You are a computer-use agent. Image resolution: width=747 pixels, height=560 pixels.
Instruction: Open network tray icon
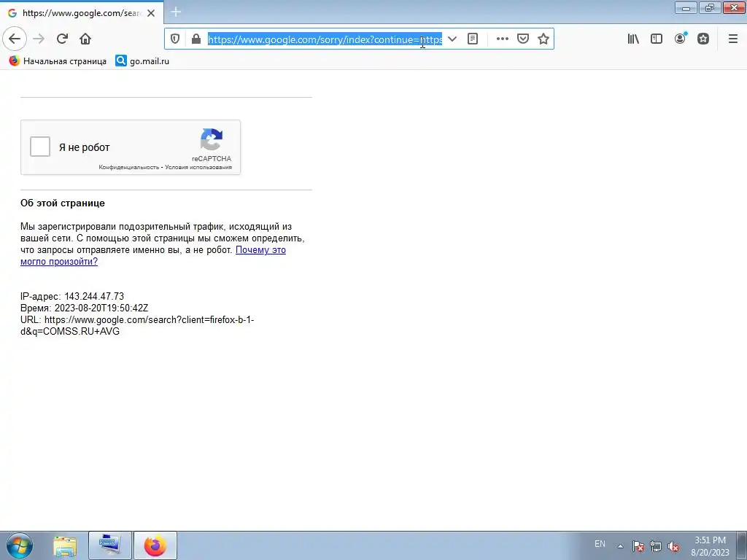(x=656, y=545)
